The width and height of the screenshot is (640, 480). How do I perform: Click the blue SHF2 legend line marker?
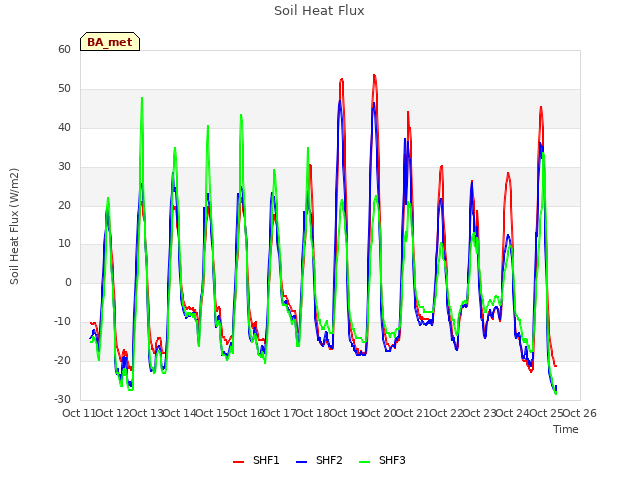(x=301, y=462)
